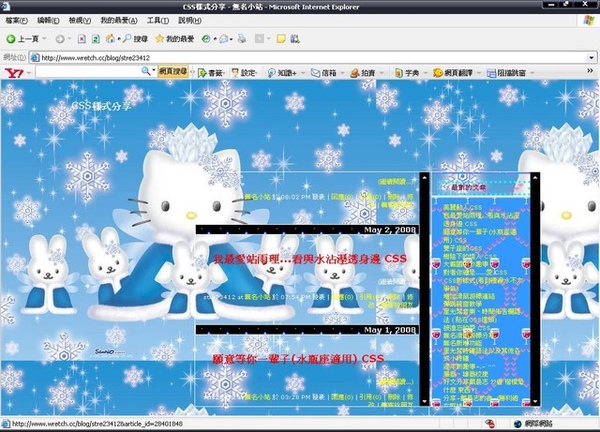
Task: Open sidebar link 無名新增功能
Action: tap(463, 343)
